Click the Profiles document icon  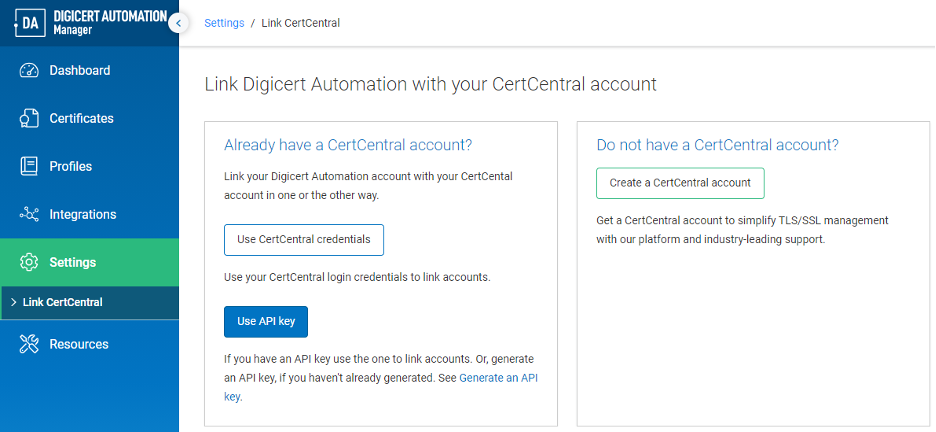(29, 167)
